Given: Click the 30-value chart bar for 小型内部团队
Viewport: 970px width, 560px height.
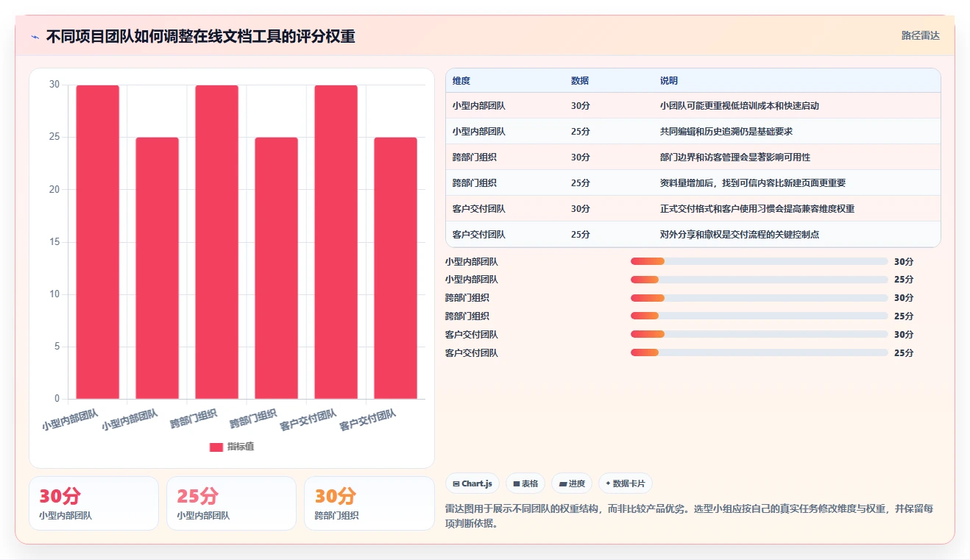Looking at the screenshot, I should [x=98, y=242].
